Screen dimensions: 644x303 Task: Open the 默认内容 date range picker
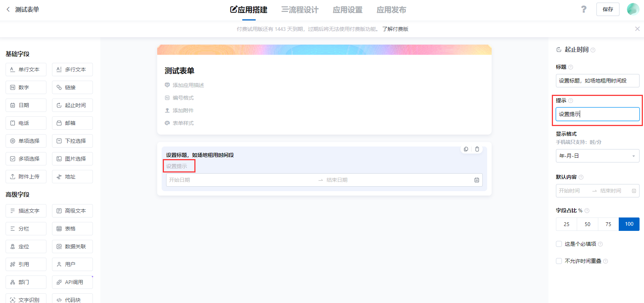tap(598, 191)
